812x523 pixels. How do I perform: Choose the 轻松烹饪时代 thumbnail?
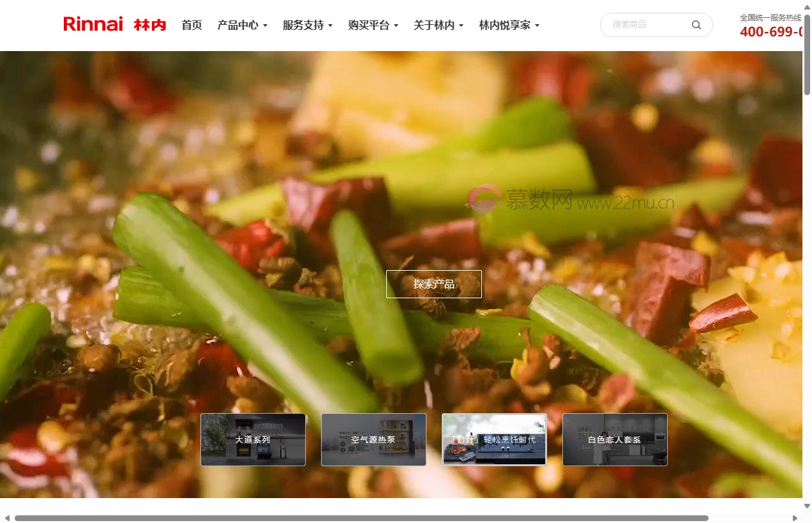(x=494, y=439)
